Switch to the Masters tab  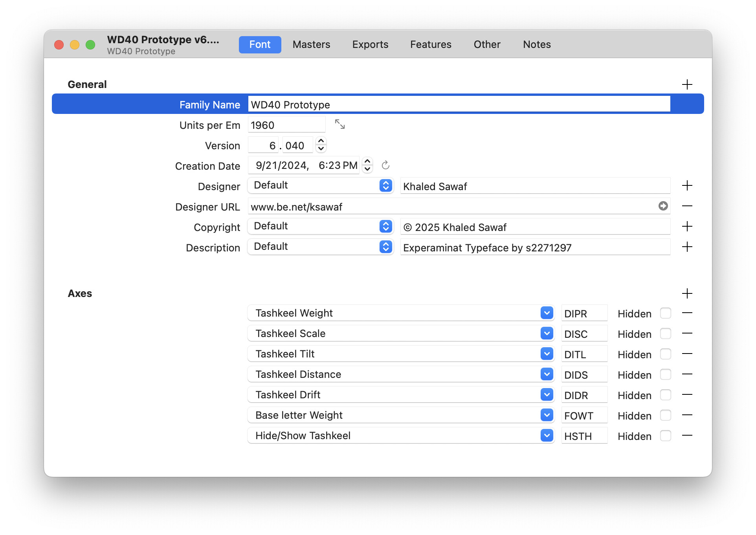tap(311, 44)
